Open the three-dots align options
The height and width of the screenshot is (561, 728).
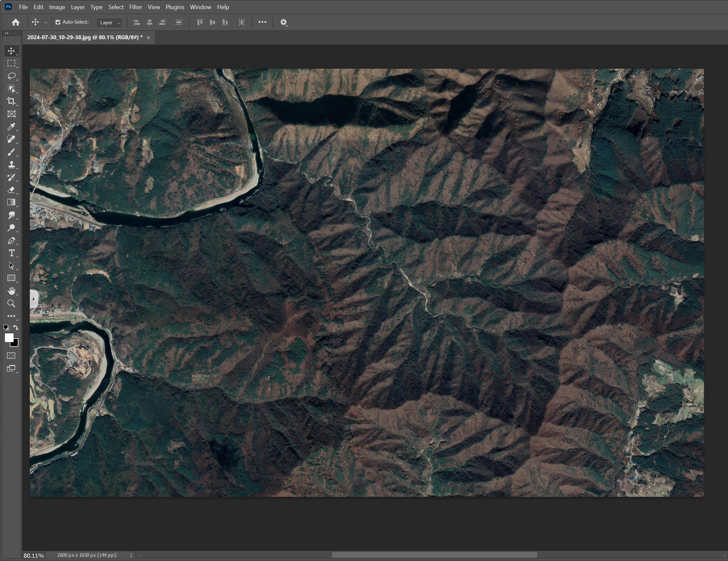(x=262, y=22)
